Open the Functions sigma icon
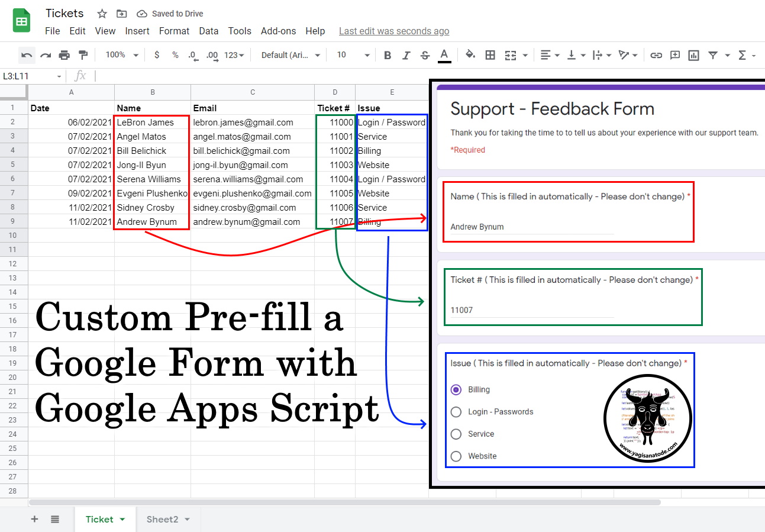 tap(743, 55)
